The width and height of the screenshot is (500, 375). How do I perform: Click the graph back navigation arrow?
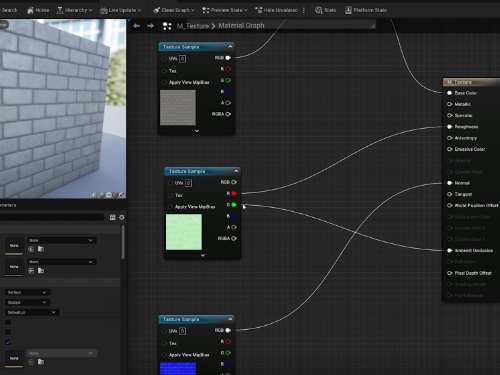pyautogui.click(x=136, y=26)
